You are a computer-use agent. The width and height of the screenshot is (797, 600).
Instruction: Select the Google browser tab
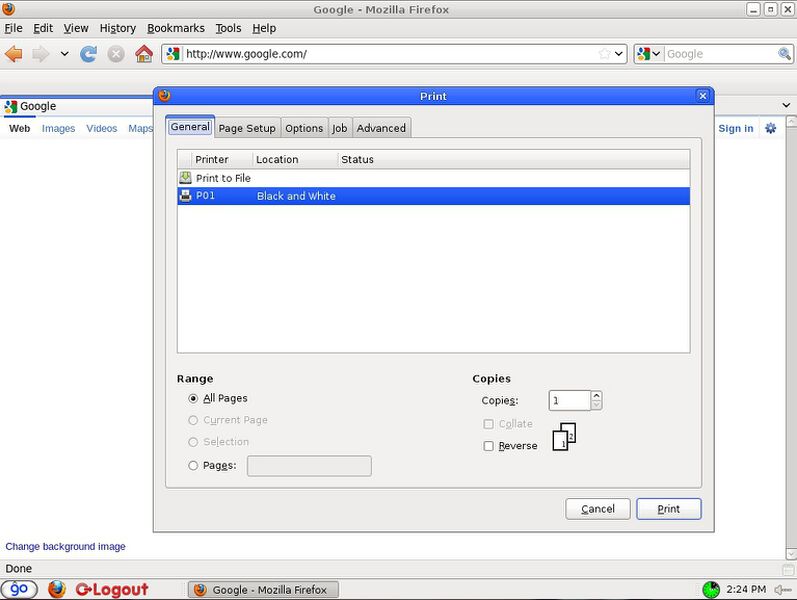[76, 106]
